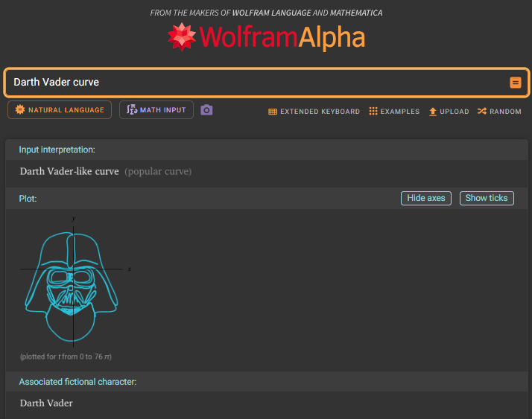Click the Upload option
532x419 pixels.
coord(449,112)
